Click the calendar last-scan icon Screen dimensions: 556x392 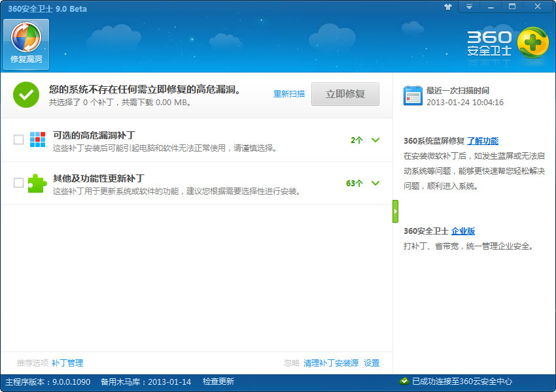tap(413, 95)
